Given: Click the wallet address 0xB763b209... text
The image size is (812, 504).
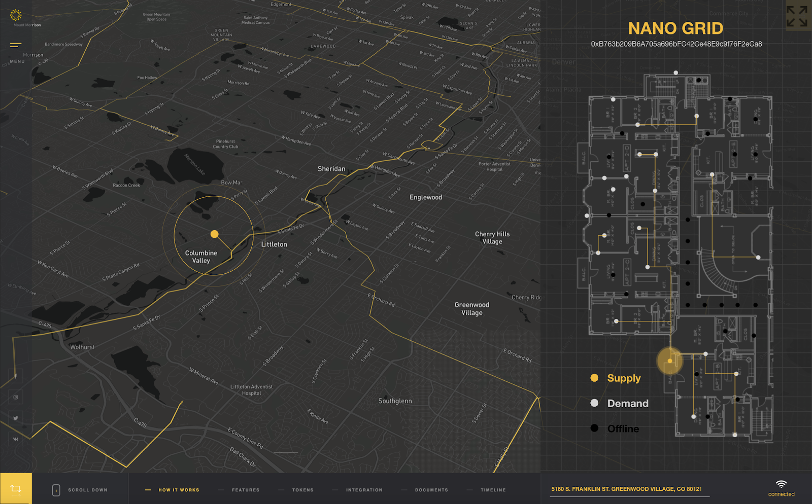Looking at the screenshot, I should pyautogui.click(x=676, y=44).
